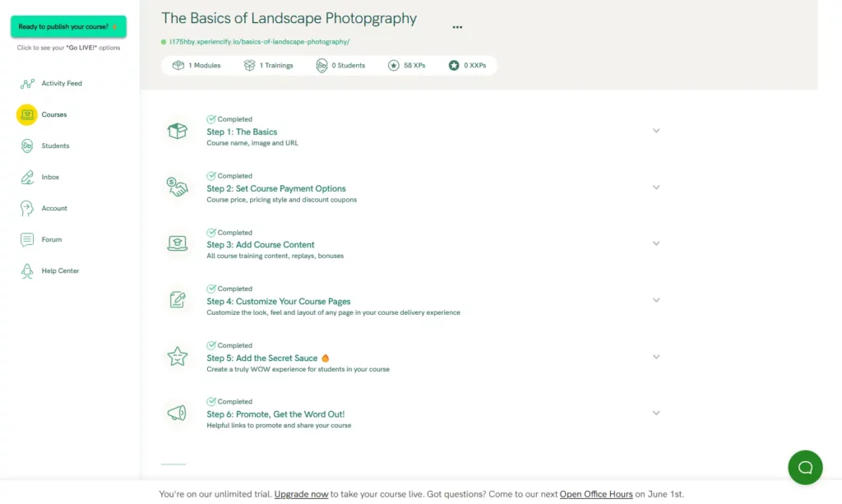Open the Inbox pencil icon
Screen dimensions: 842x504
tap(27, 176)
